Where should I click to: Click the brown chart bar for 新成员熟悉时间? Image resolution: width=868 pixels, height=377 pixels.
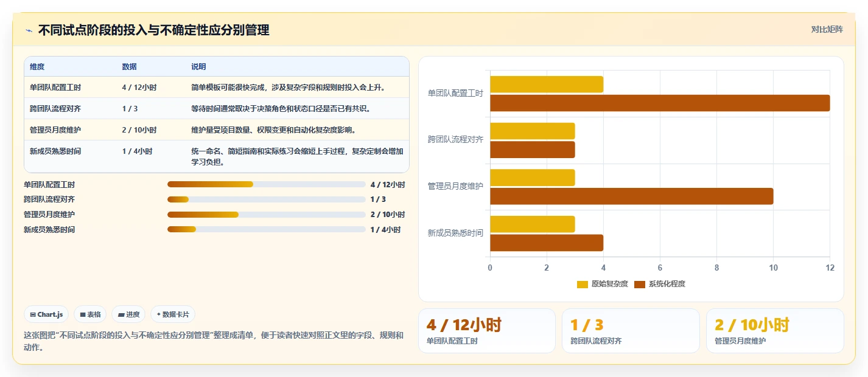[x=547, y=243]
